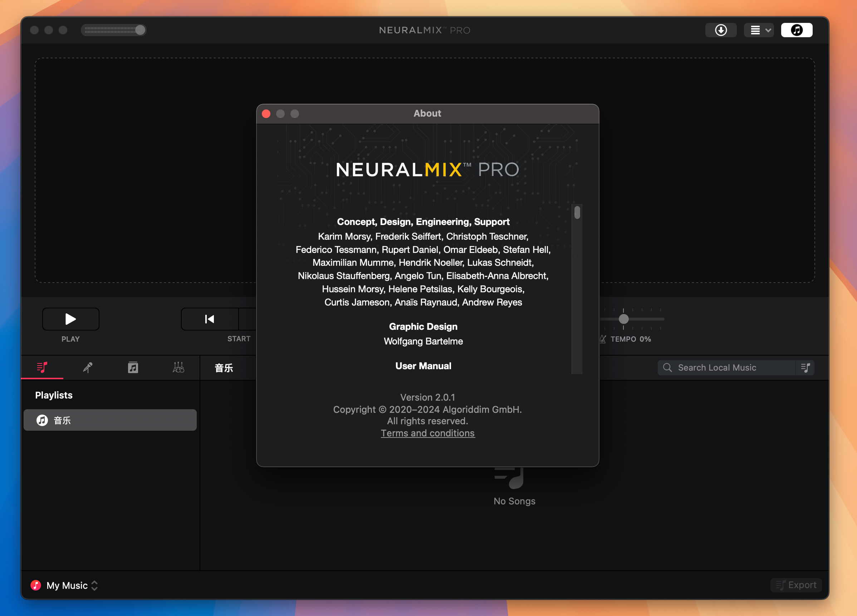The height and width of the screenshot is (616, 857).
Task: Open the list view dropdown in title bar
Action: click(x=759, y=30)
